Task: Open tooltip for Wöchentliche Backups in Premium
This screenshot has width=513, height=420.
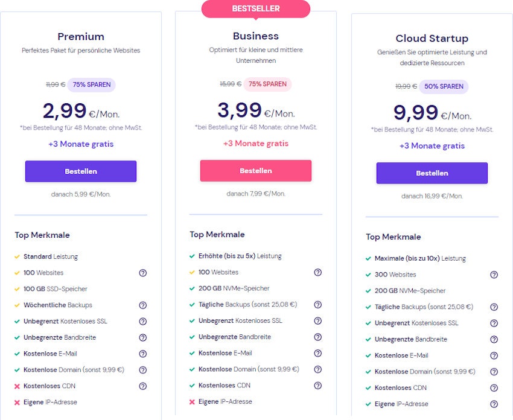Action: [143, 305]
